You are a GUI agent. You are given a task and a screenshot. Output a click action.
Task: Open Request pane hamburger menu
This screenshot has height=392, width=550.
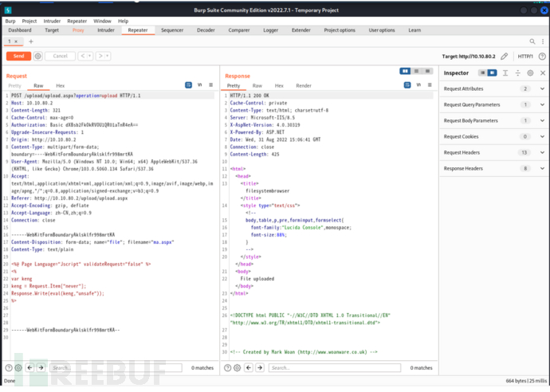click(x=210, y=84)
